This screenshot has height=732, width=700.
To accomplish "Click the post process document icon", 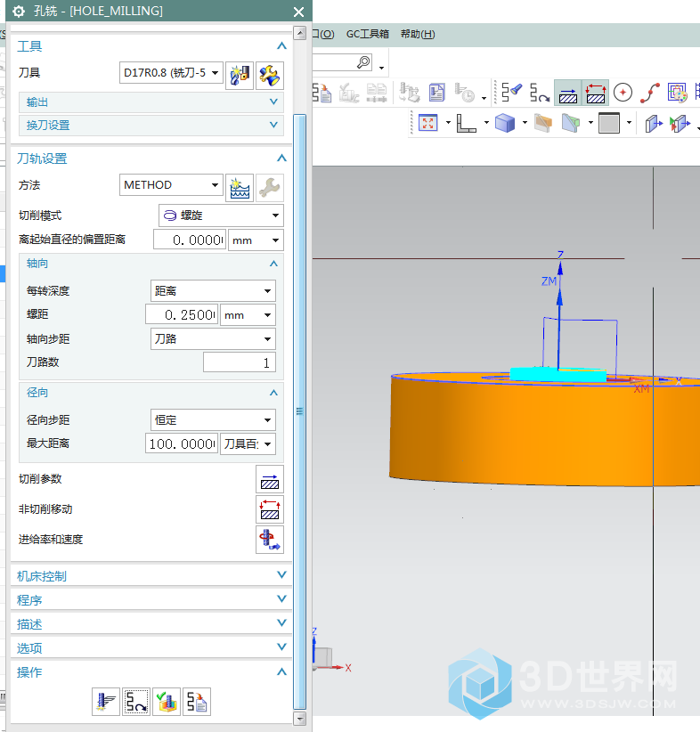I will (437, 92).
